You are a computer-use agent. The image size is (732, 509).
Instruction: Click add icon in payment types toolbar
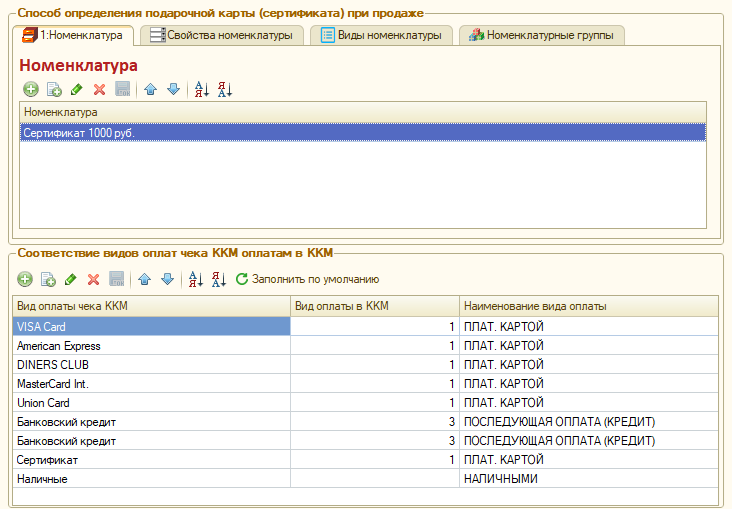(25, 279)
